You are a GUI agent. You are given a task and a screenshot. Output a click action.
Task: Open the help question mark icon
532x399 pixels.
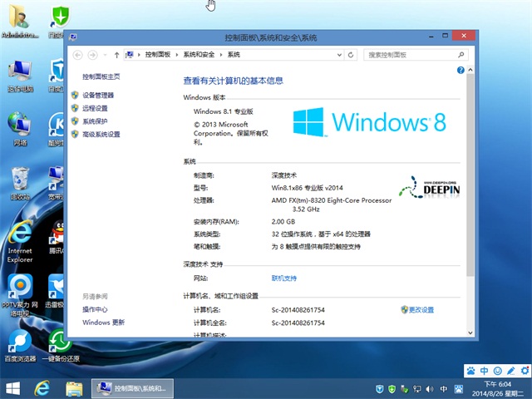click(x=461, y=71)
